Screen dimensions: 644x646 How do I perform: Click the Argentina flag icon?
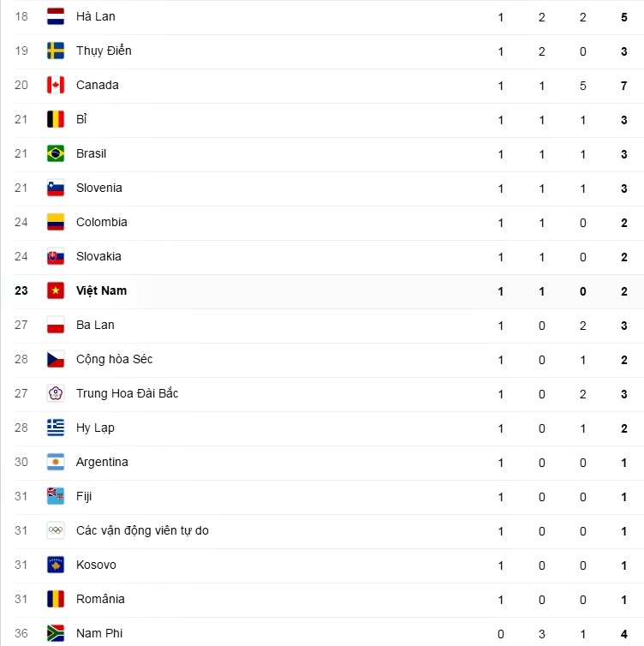(56, 462)
